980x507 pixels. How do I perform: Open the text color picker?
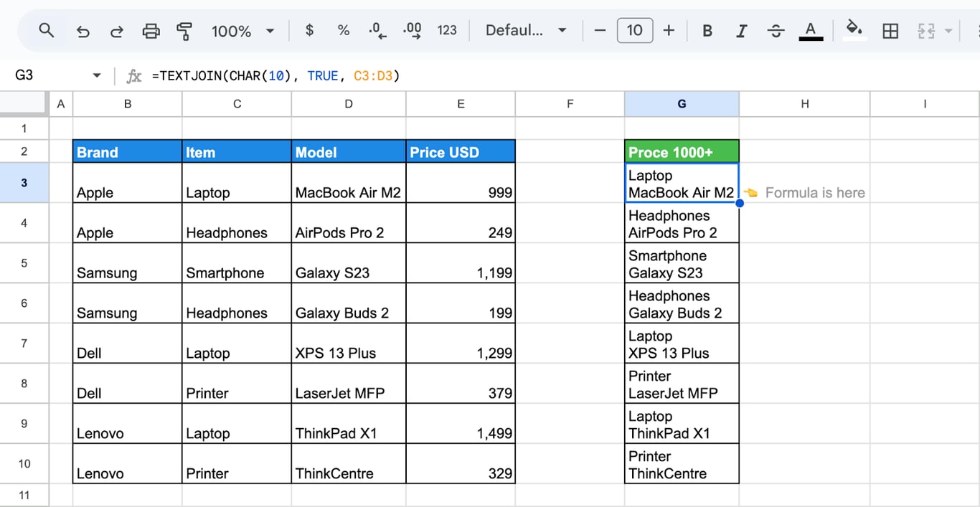[x=811, y=31]
